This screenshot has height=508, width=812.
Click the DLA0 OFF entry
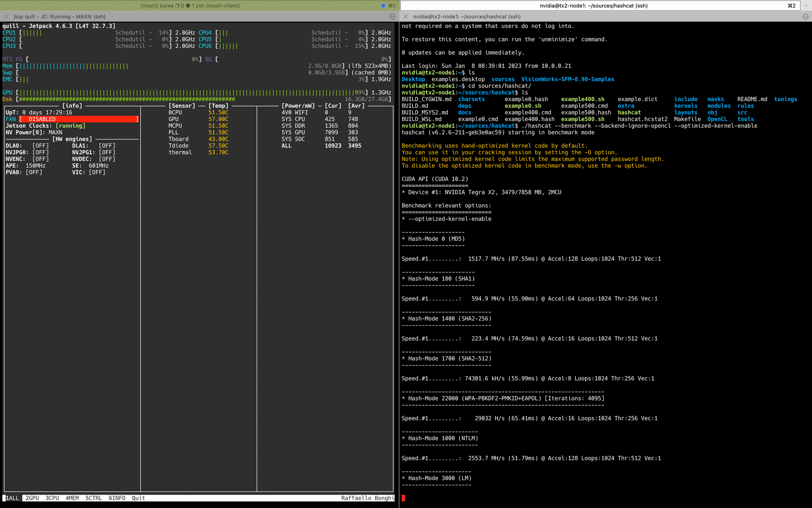coord(27,146)
